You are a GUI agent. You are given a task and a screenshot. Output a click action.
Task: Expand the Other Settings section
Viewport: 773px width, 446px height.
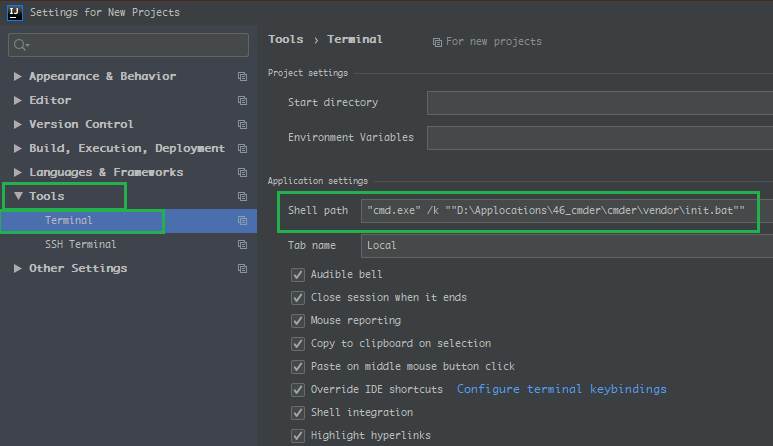click(18, 268)
